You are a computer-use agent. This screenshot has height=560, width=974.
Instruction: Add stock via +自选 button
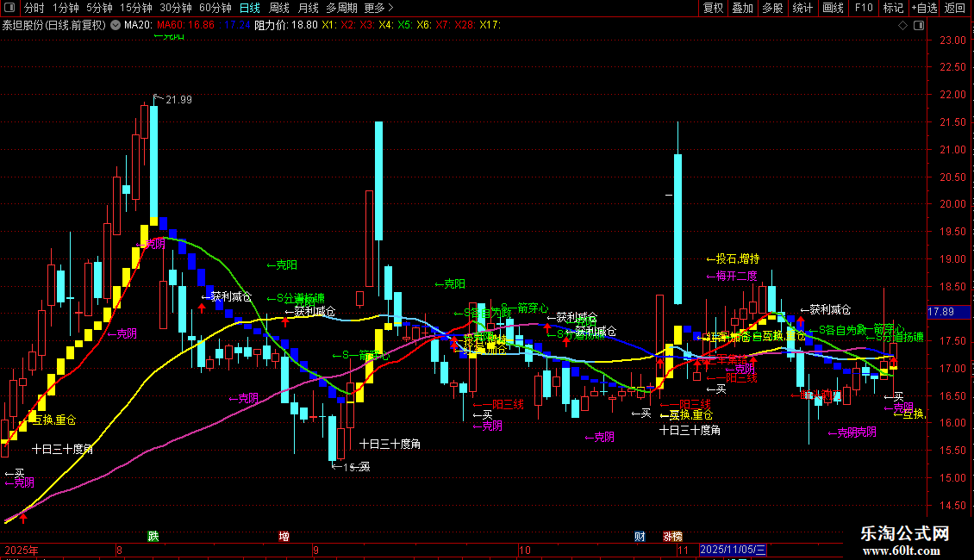(924, 8)
